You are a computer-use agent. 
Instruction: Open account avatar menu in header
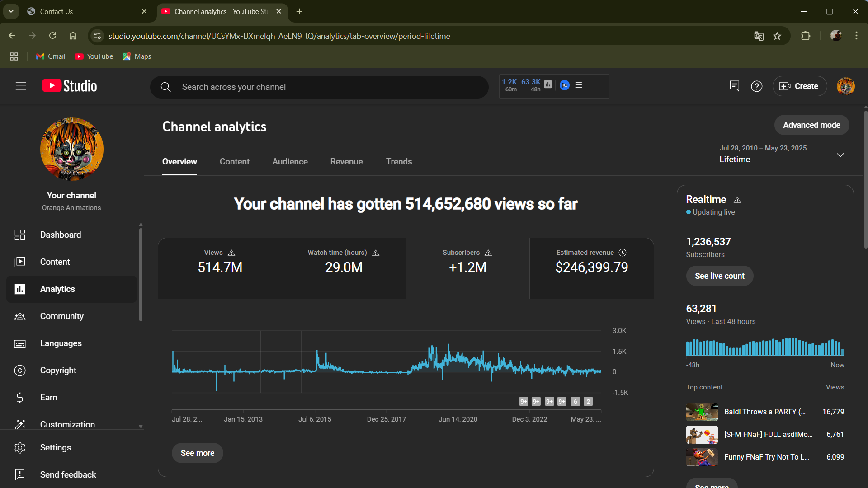click(845, 86)
